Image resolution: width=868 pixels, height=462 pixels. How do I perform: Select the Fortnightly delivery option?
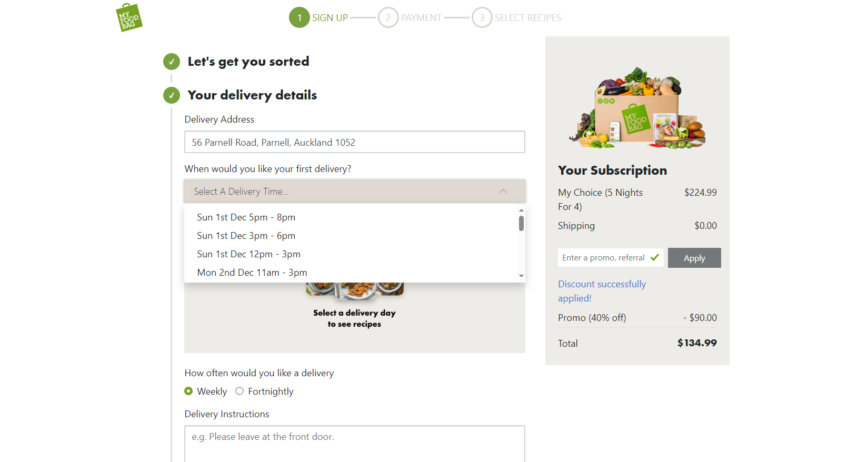(240, 391)
